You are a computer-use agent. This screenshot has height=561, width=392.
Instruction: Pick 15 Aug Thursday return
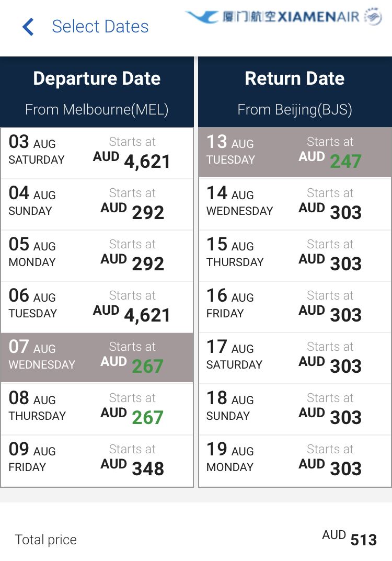tap(295, 256)
